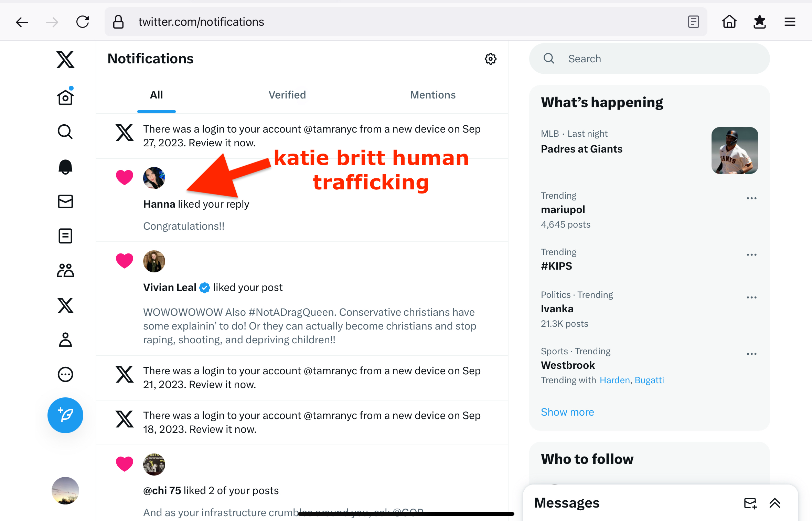Click the blue compose post button
This screenshot has height=521, width=812.
tap(65, 415)
